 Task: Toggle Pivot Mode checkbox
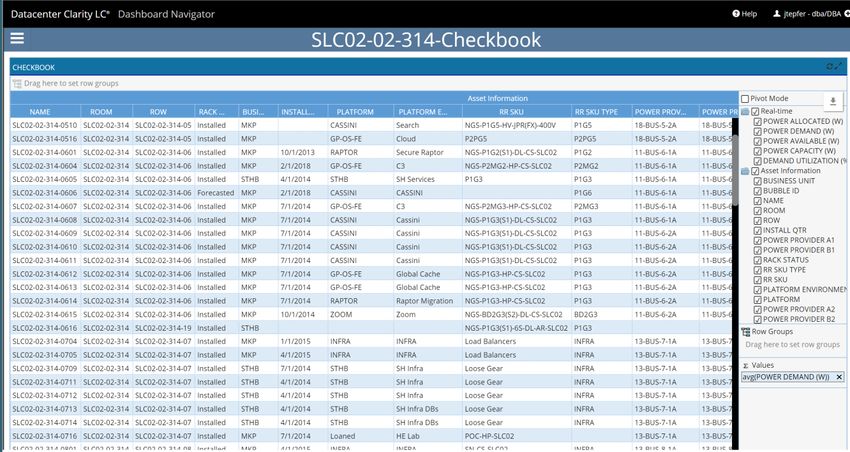click(x=745, y=99)
